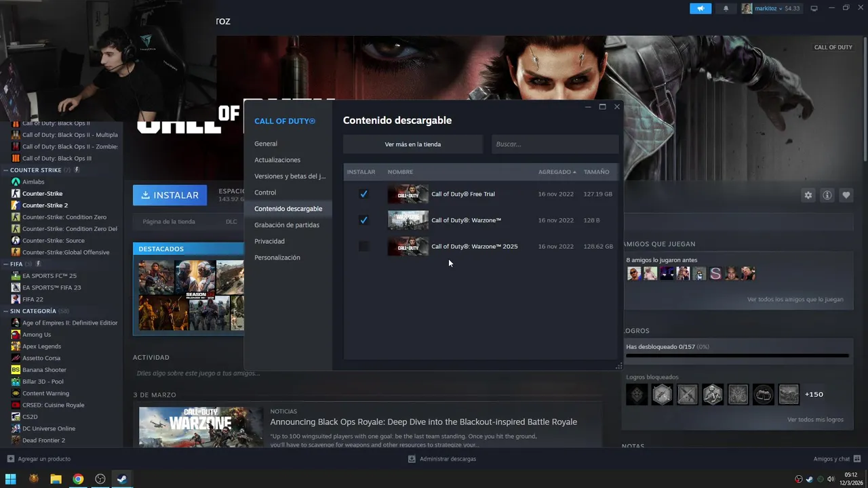Click Agregar un producto plus icon

point(10,459)
